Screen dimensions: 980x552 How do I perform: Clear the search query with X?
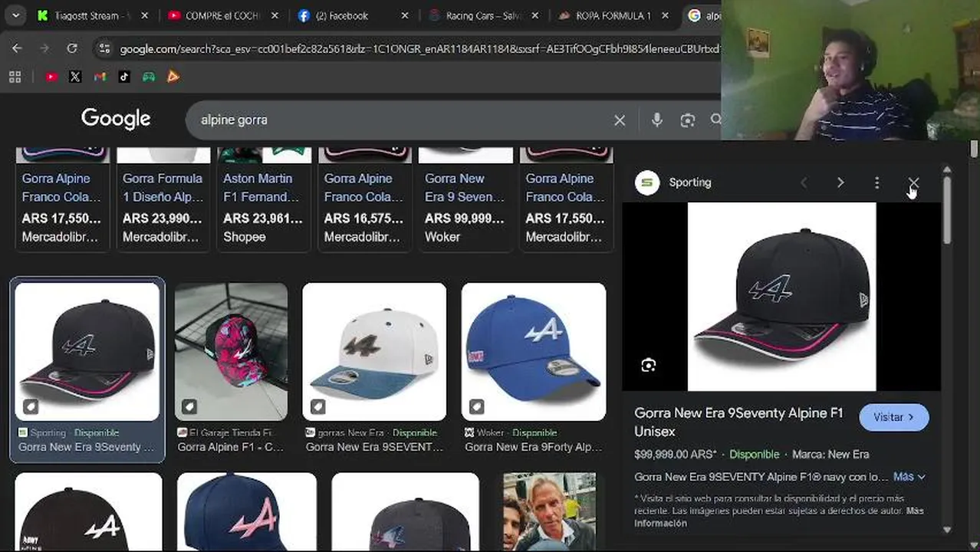click(x=620, y=120)
